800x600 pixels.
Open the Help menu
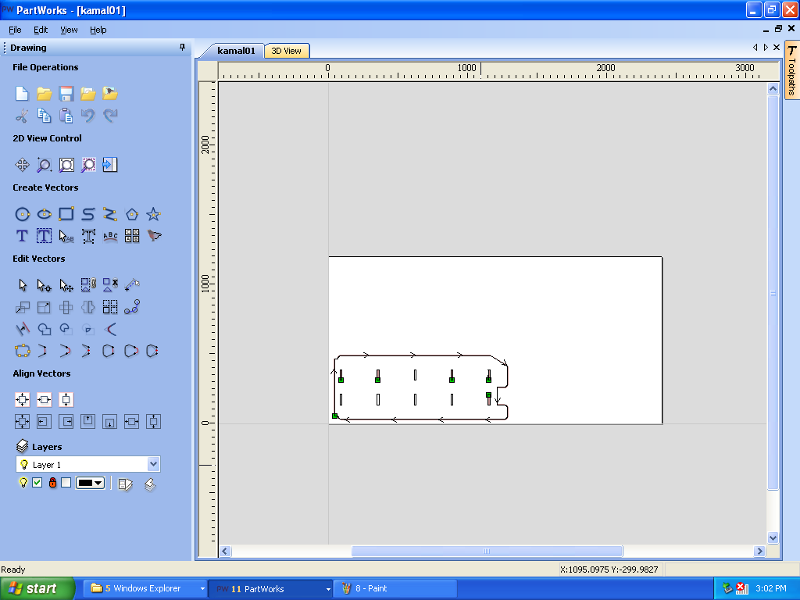click(98, 30)
